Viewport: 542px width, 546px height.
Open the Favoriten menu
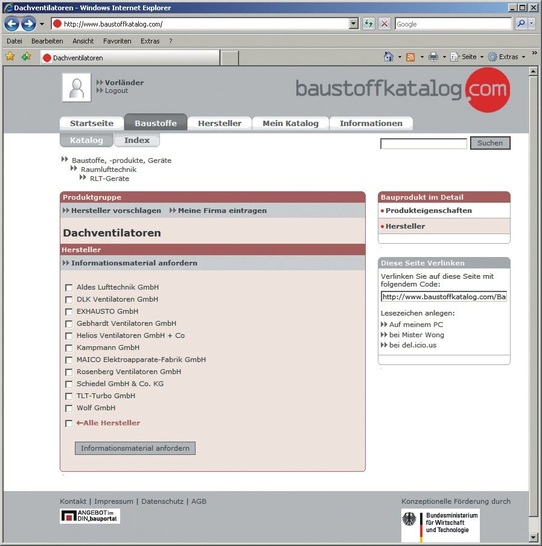pyautogui.click(x=117, y=41)
